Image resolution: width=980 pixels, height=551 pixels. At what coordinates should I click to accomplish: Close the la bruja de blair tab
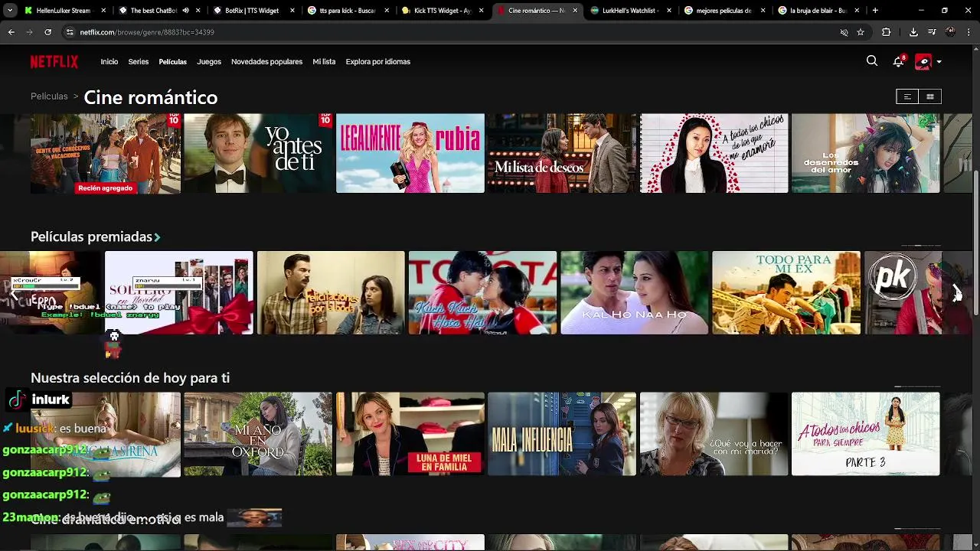pyautogui.click(x=857, y=11)
